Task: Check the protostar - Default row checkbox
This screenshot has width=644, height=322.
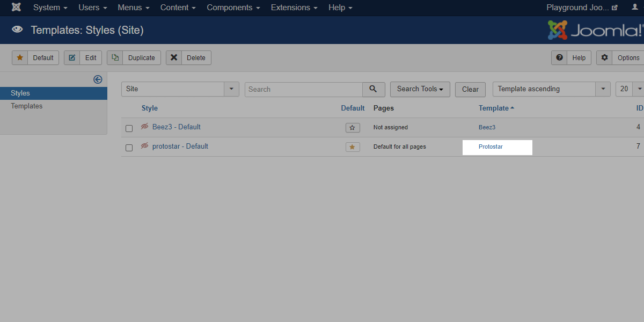Action: tap(129, 148)
